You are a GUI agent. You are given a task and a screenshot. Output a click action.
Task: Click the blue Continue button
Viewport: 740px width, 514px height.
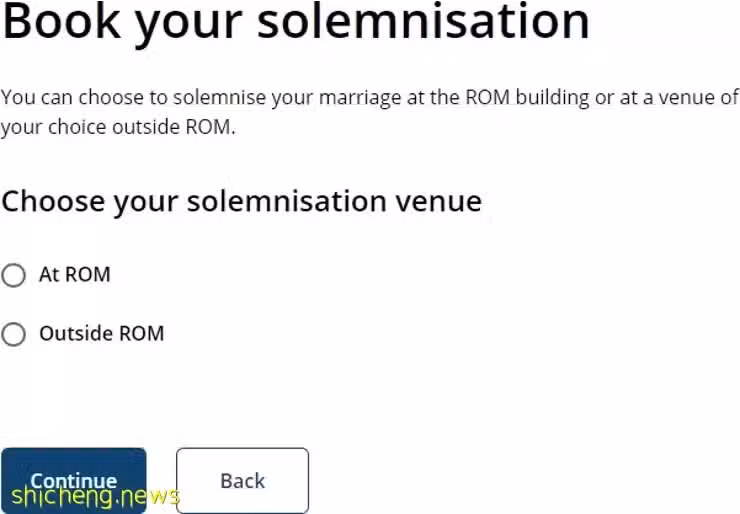click(74, 480)
